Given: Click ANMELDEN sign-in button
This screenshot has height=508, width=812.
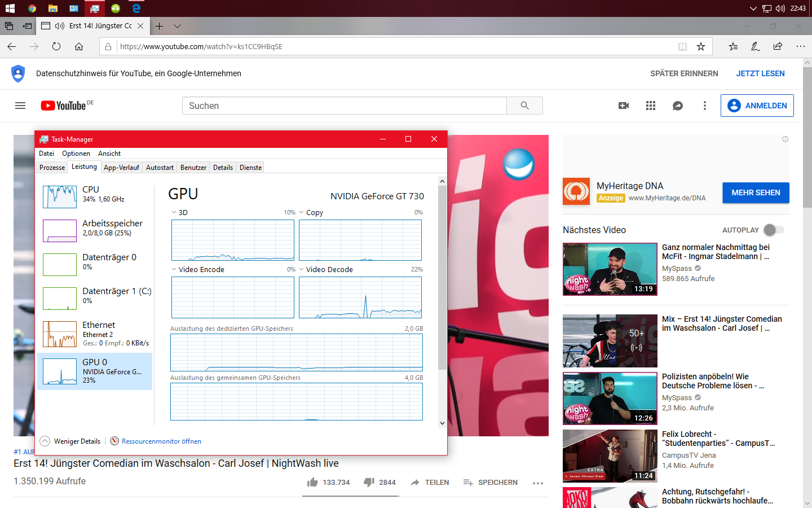Looking at the screenshot, I should click(757, 106).
